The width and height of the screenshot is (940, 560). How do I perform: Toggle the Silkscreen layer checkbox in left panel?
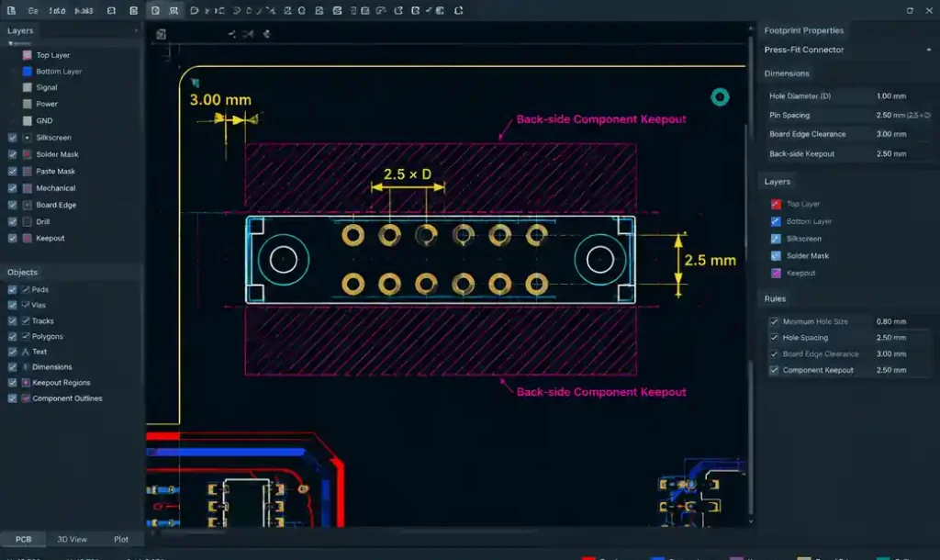tap(13, 138)
